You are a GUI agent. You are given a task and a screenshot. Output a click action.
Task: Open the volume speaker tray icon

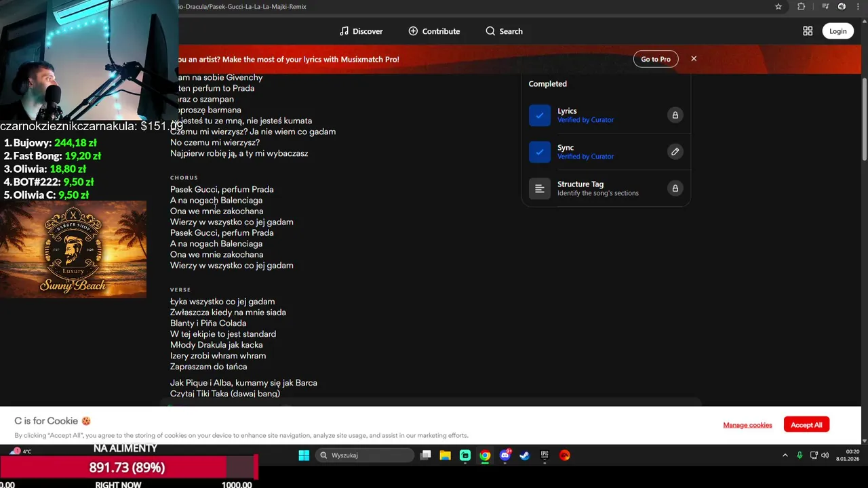[x=825, y=455]
